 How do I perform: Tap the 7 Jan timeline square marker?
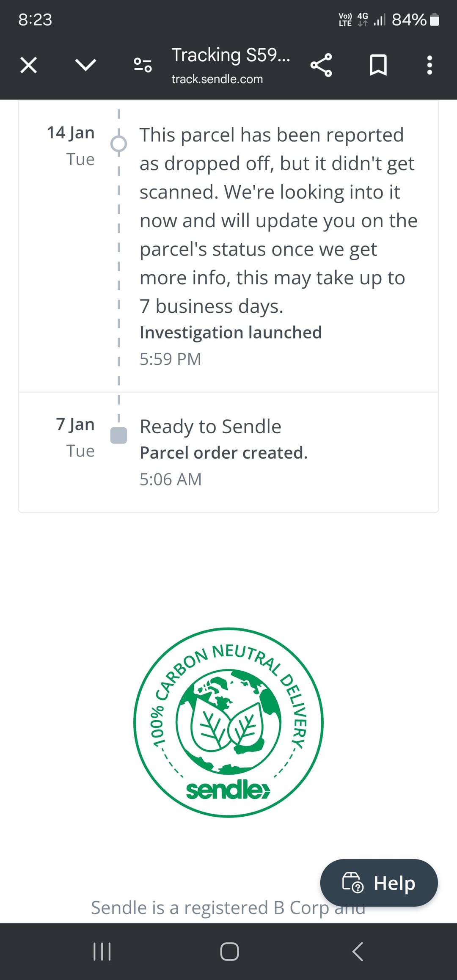(118, 435)
